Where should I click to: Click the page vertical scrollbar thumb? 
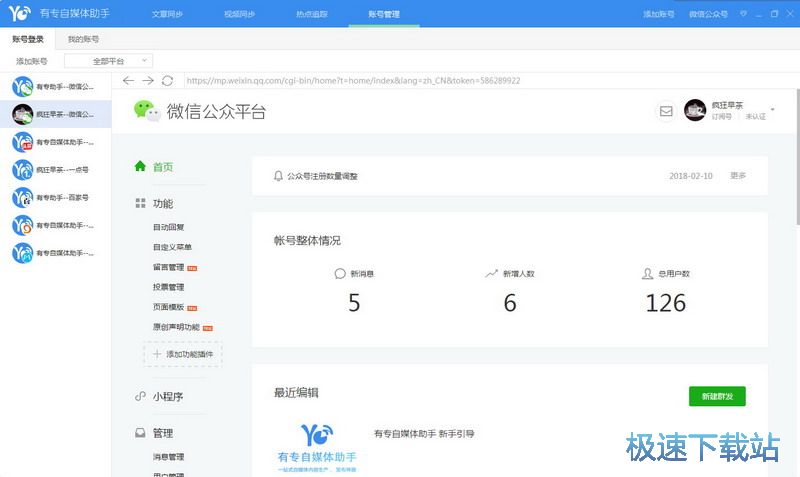pos(798,157)
